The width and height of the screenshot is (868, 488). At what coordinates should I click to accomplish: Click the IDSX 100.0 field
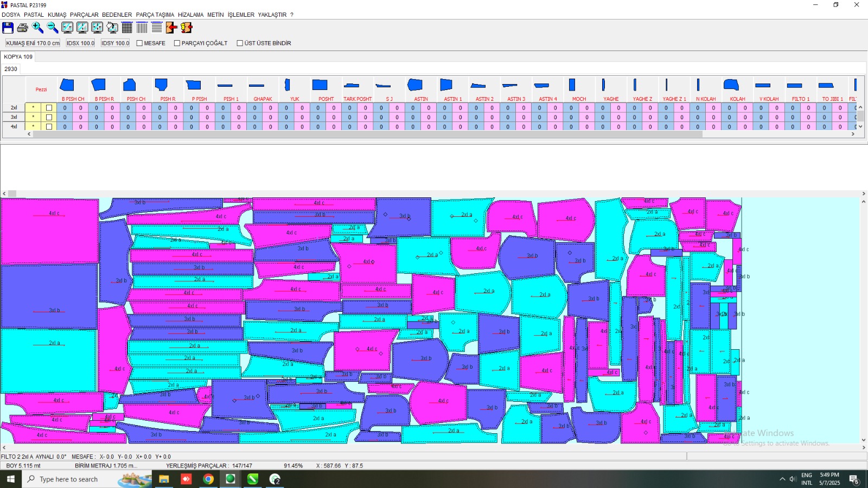tap(80, 43)
